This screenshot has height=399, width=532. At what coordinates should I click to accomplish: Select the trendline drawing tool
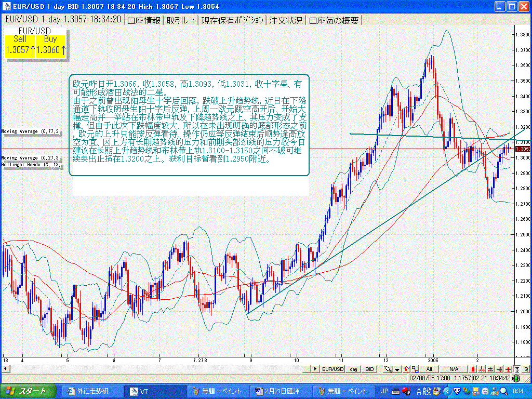(407, 368)
